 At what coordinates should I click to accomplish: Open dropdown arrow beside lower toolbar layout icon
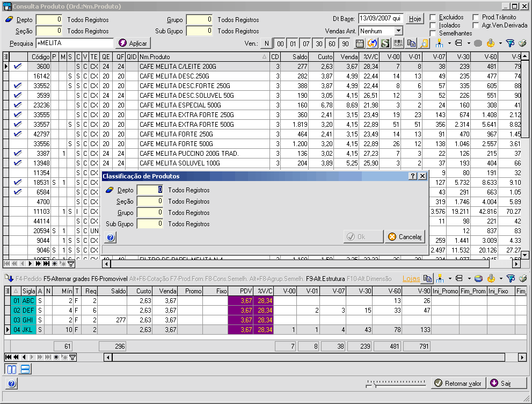pyautogui.click(x=469, y=279)
